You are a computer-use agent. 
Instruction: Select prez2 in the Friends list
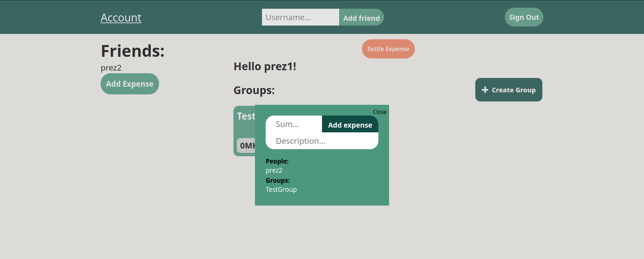click(x=111, y=68)
